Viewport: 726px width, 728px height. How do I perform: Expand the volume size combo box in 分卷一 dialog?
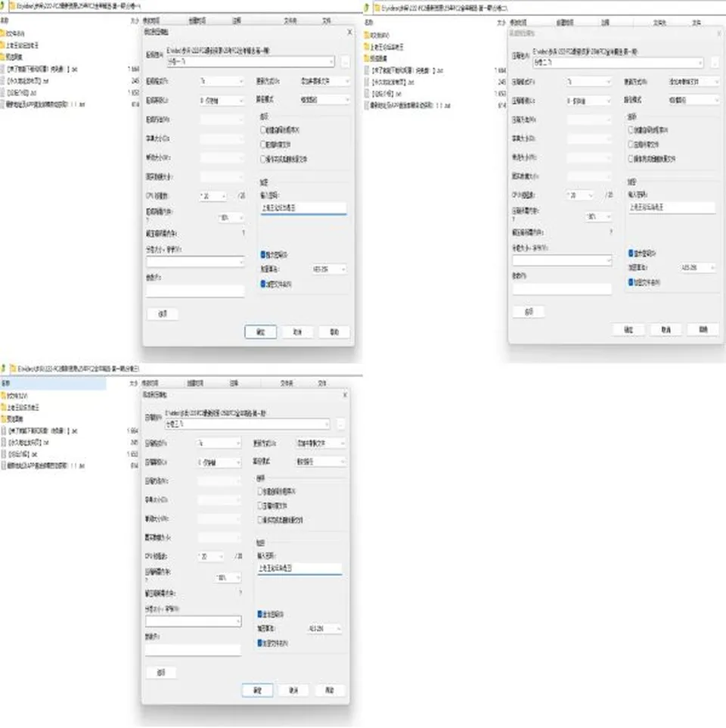click(x=195, y=262)
